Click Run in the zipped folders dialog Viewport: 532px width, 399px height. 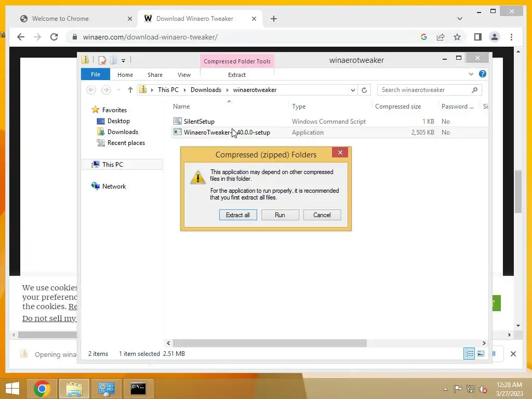point(280,215)
